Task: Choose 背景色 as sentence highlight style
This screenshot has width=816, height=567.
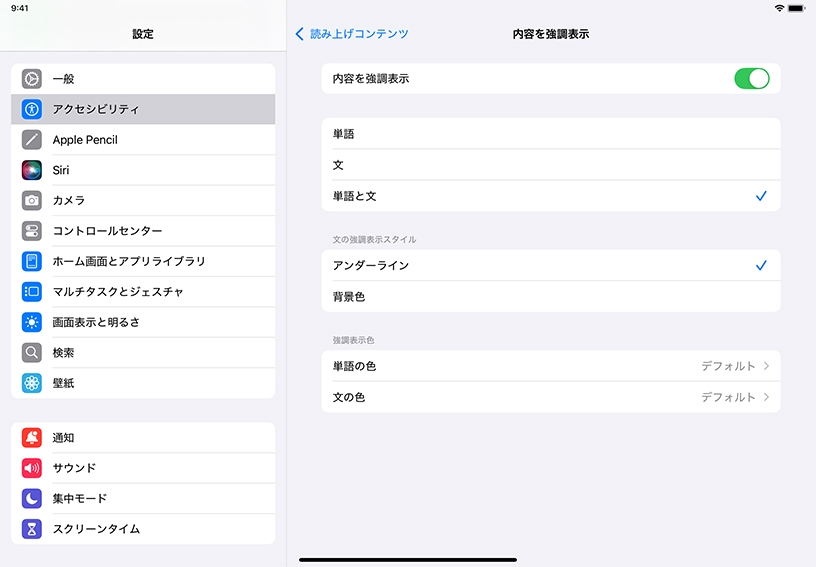Action: [x=550, y=297]
